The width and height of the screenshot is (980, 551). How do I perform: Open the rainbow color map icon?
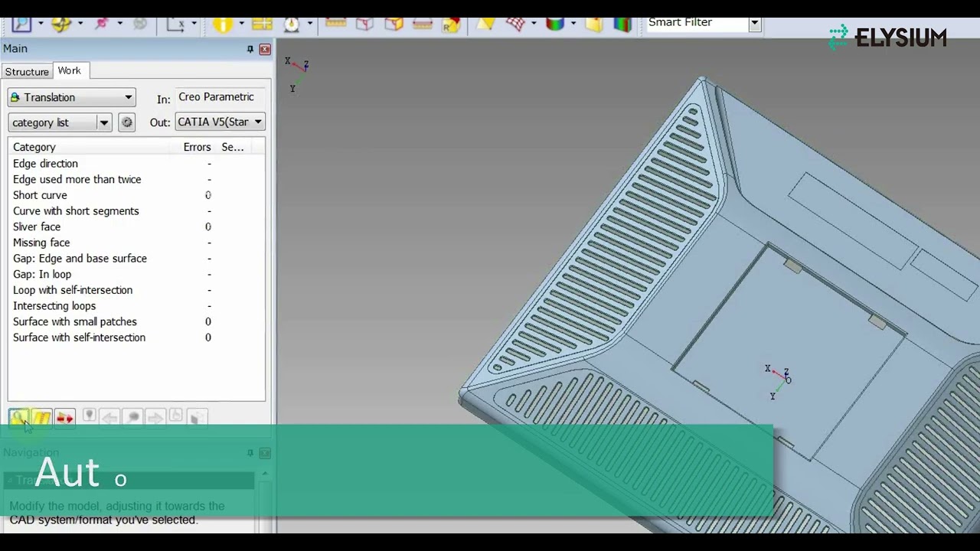(x=622, y=24)
